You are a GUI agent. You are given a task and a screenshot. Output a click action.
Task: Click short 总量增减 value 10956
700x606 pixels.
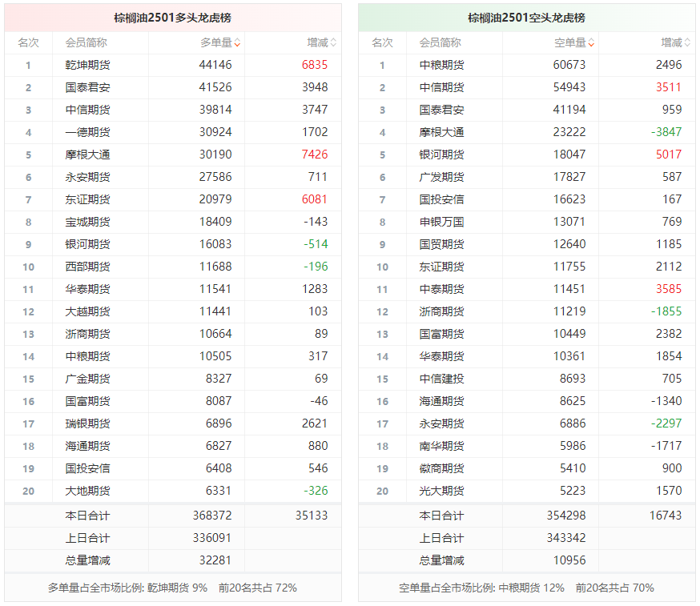569,560
